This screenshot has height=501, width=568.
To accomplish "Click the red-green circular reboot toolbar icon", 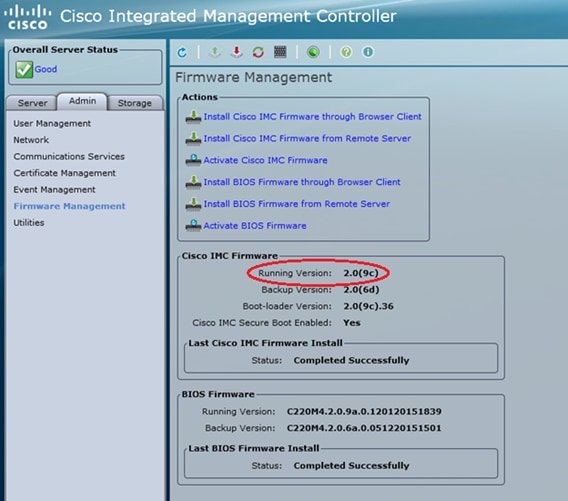I will (258, 52).
